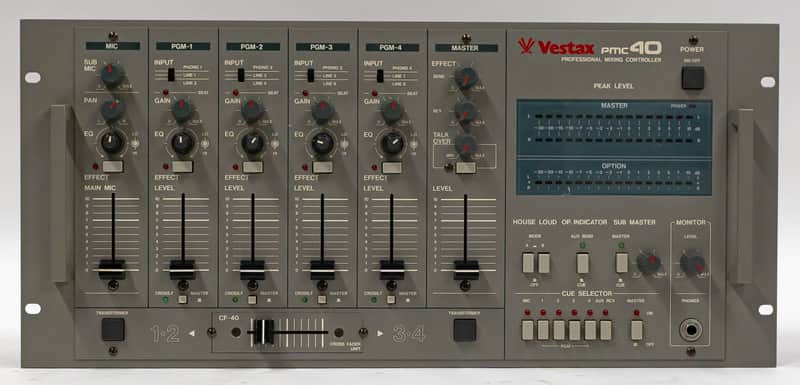The image size is (800, 385).
Task: Click the left arrow beside 1·2
Action: tap(191, 333)
